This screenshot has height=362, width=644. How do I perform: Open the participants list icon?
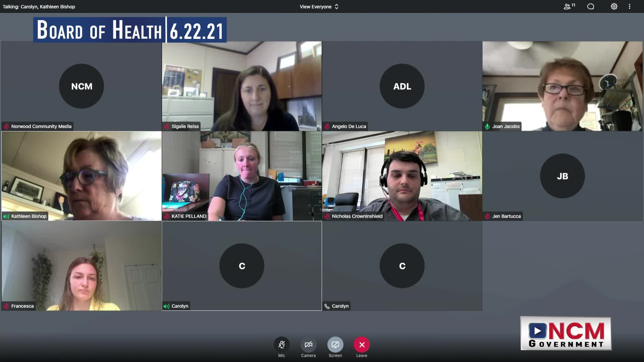[x=569, y=6]
